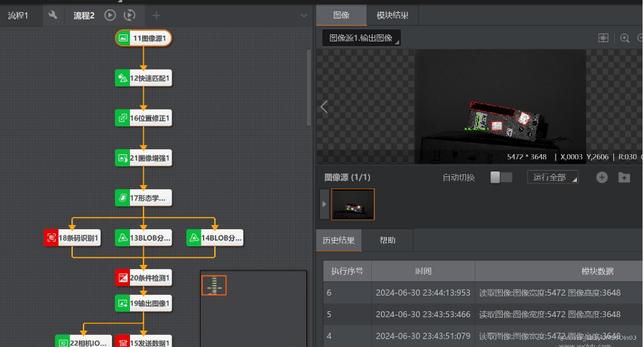Expand the flow tab list chevron
The image size is (644, 347).
coord(304,15)
